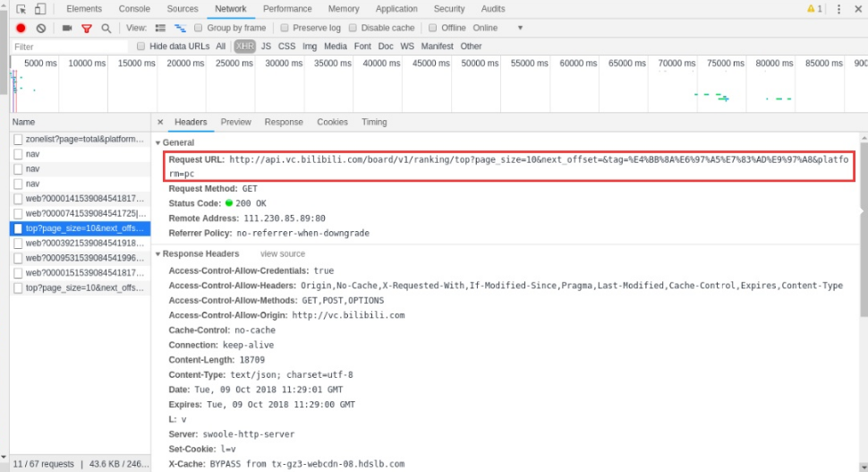Image resolution: width=868 pixels, height=472 pixels.
Task: Toggle the device toolbar icon
Action: click(40, 9)
